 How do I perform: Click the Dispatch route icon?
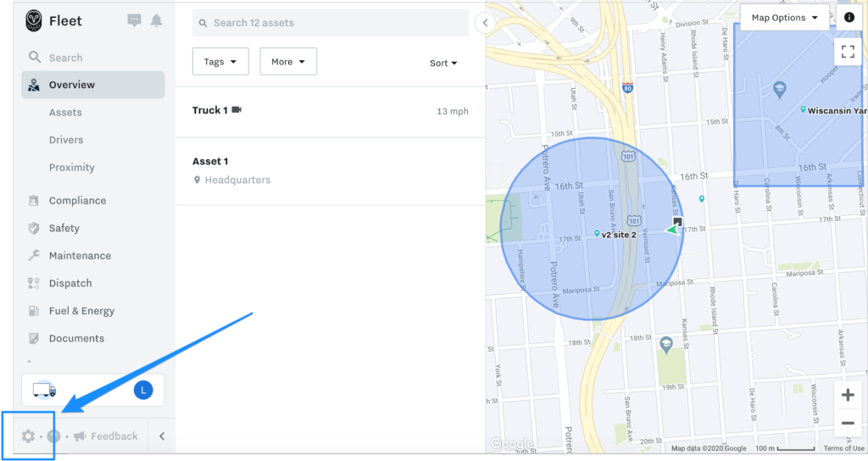[x=34, y=283]
